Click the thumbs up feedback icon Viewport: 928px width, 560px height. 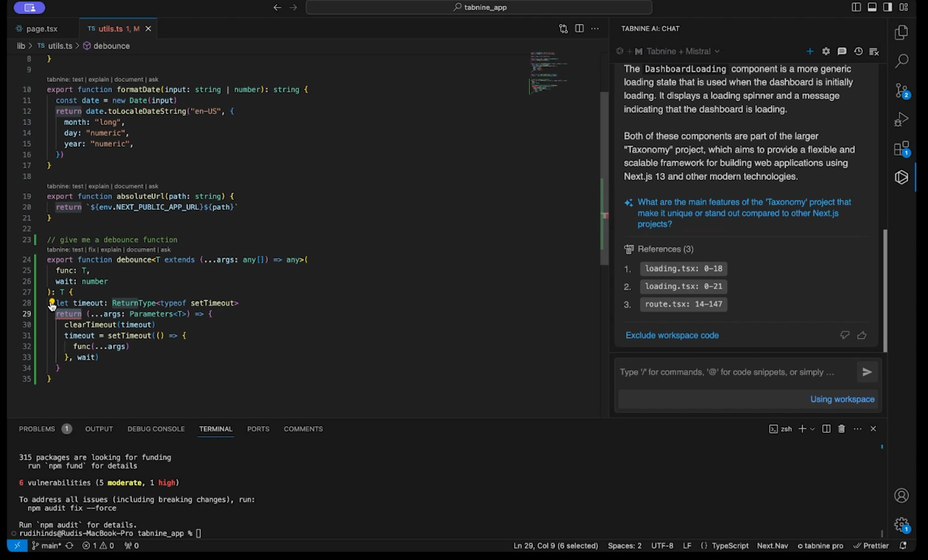pos(862,335)
